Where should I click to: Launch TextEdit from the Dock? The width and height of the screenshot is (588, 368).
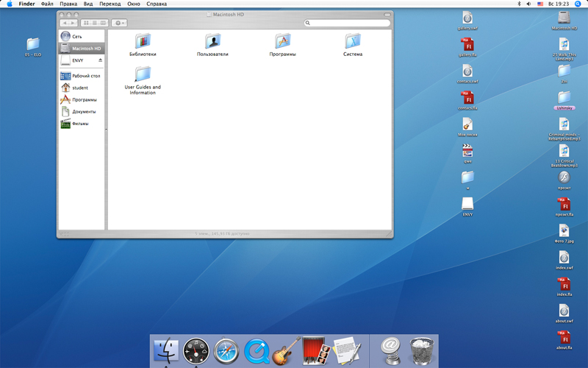tap(347, 350)
